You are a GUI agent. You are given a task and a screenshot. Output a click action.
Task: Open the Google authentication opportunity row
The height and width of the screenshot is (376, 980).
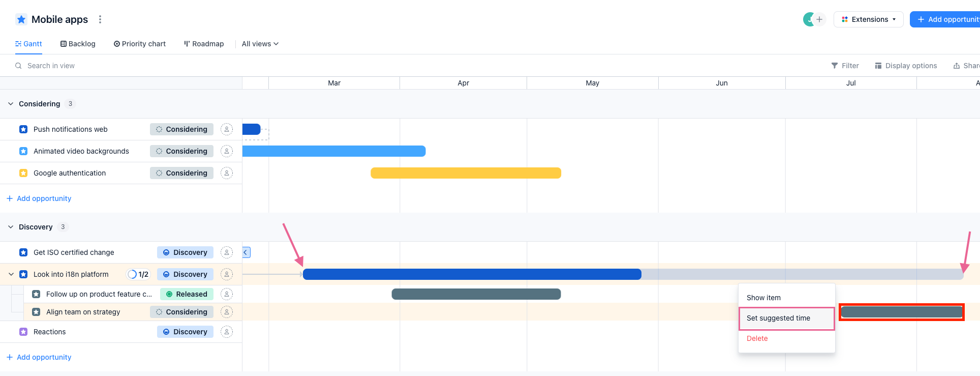(x=70, y=173)
